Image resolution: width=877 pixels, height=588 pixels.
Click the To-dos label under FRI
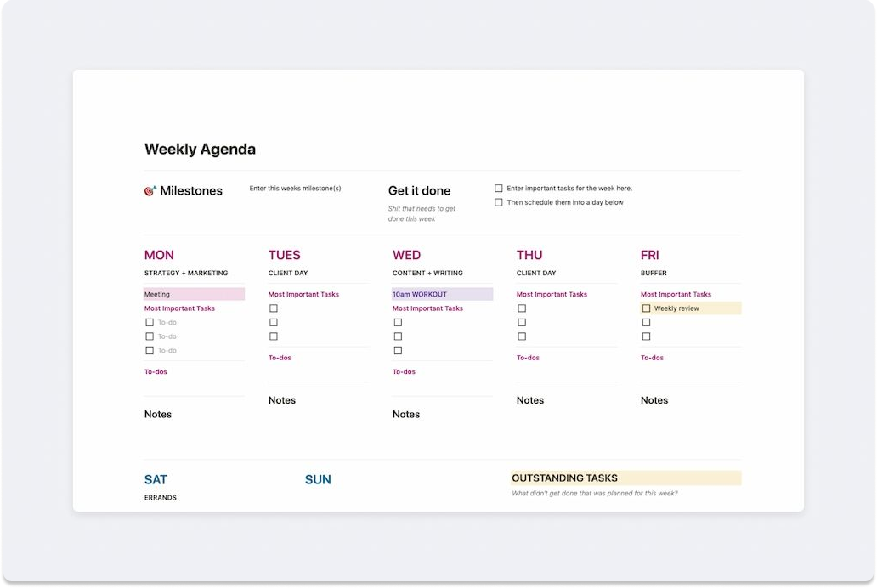point(652,358)
